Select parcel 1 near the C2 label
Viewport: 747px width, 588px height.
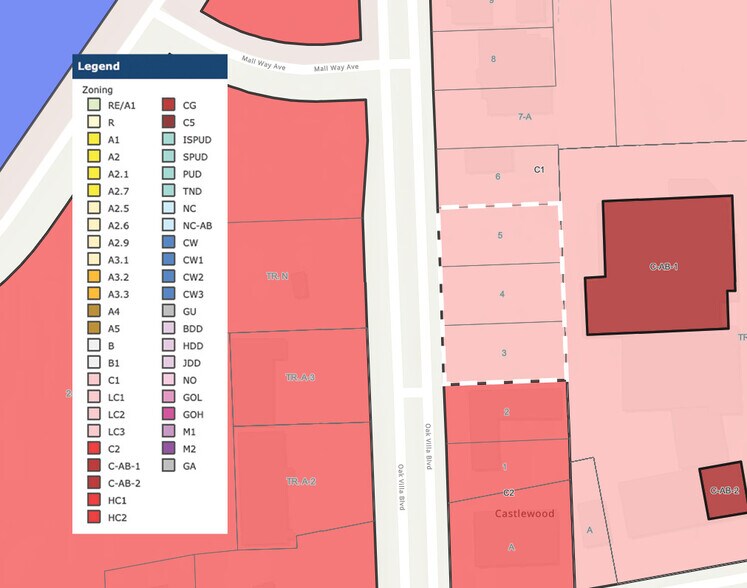506,468
